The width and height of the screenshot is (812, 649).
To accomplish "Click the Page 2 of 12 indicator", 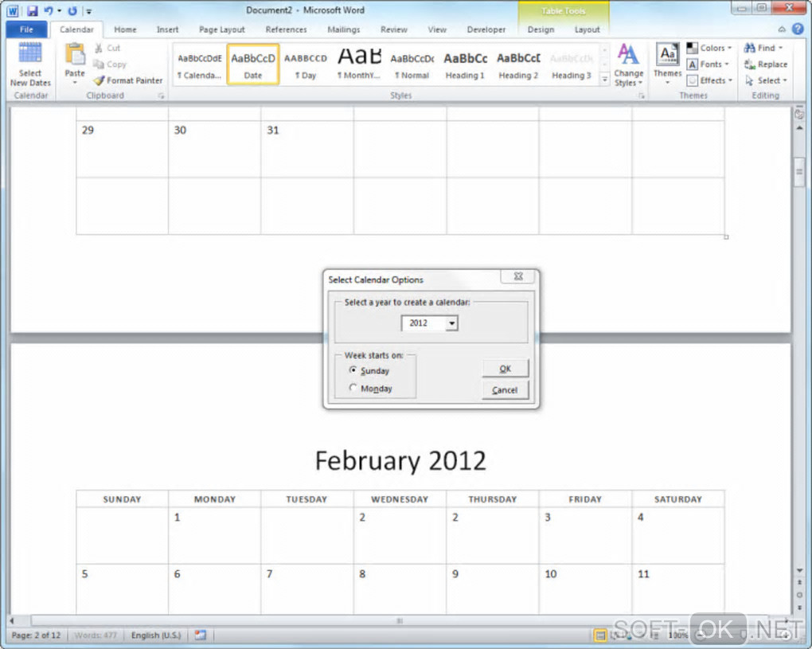I will point(36,635).
